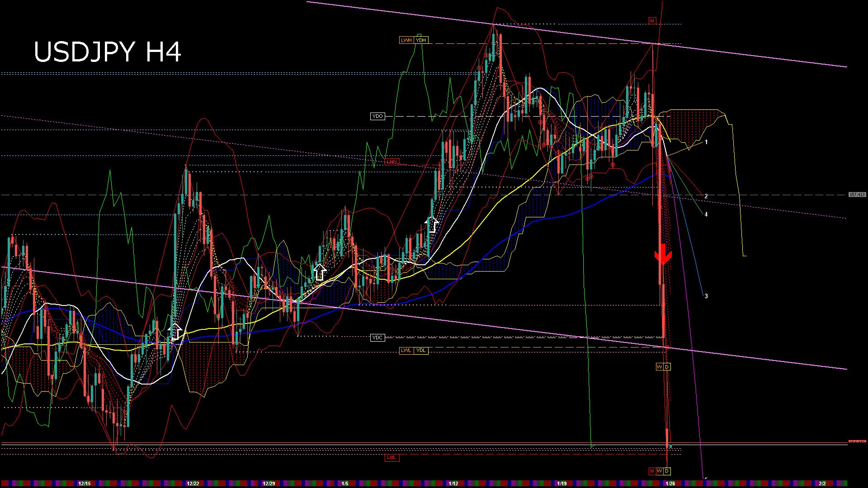
Task: Click the yellow W weekly marker near bottom
Action: (x=660, y=366)
